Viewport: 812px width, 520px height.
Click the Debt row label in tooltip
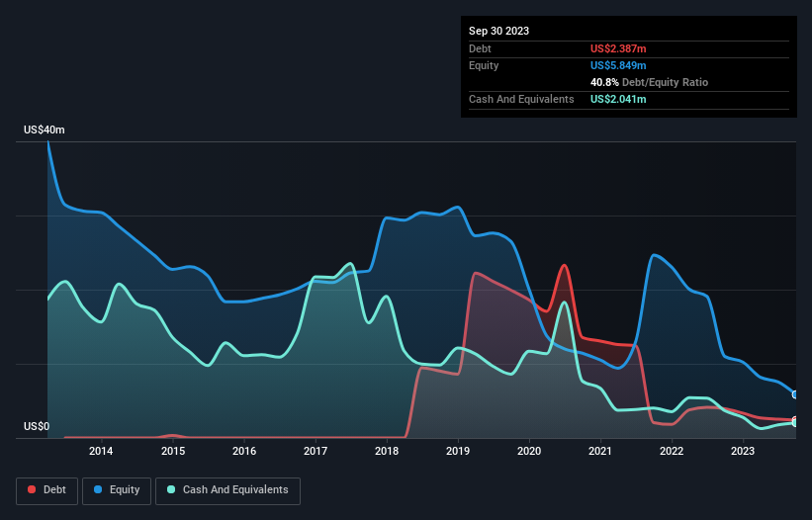click(480, 48)
